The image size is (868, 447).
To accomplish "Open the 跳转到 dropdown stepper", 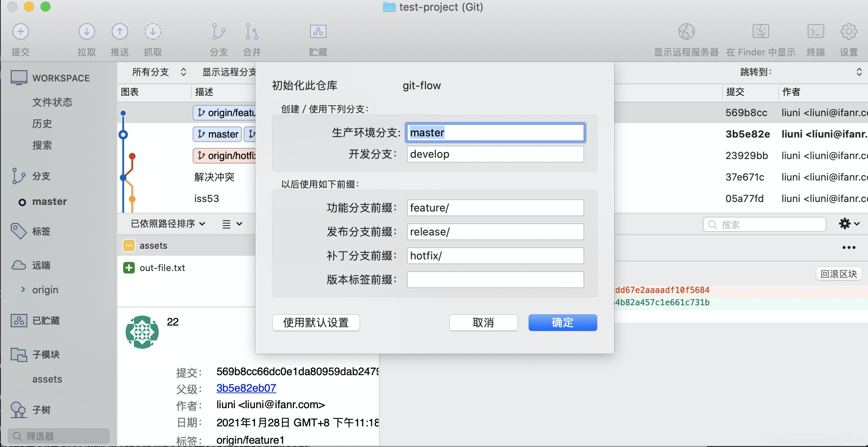I will tap(859, 72).
